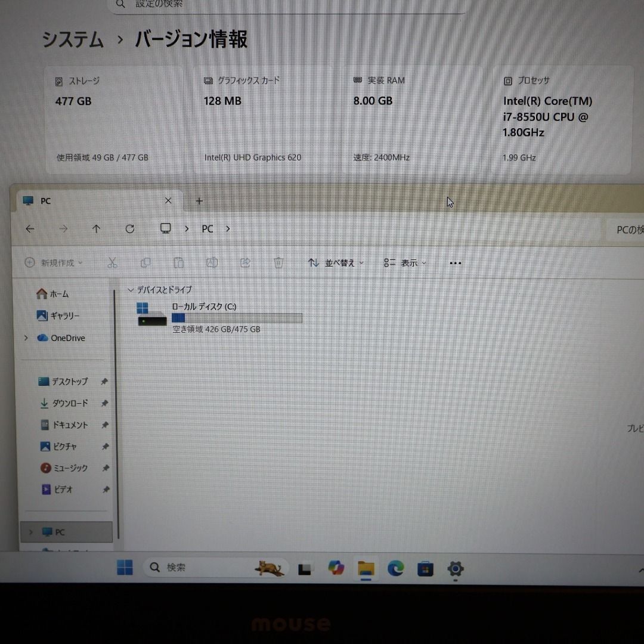Switch to the PC tab

point(45,201)
